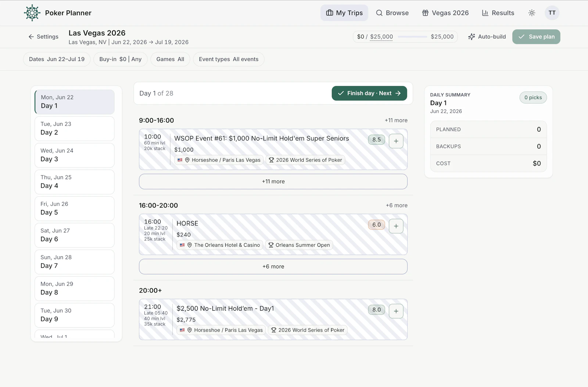
Task: Click the $25,000 budget amount
Action: [381, 37]
